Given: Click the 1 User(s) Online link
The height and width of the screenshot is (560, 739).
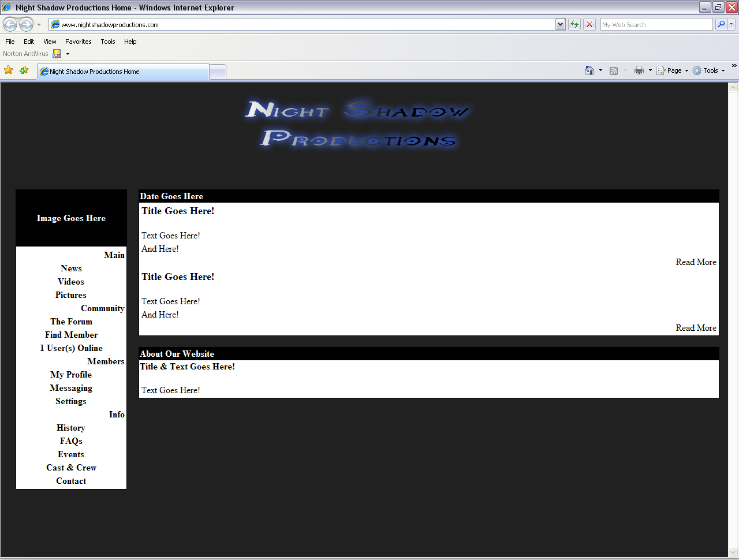Looking at the screenshot, I should coord(71,348).
